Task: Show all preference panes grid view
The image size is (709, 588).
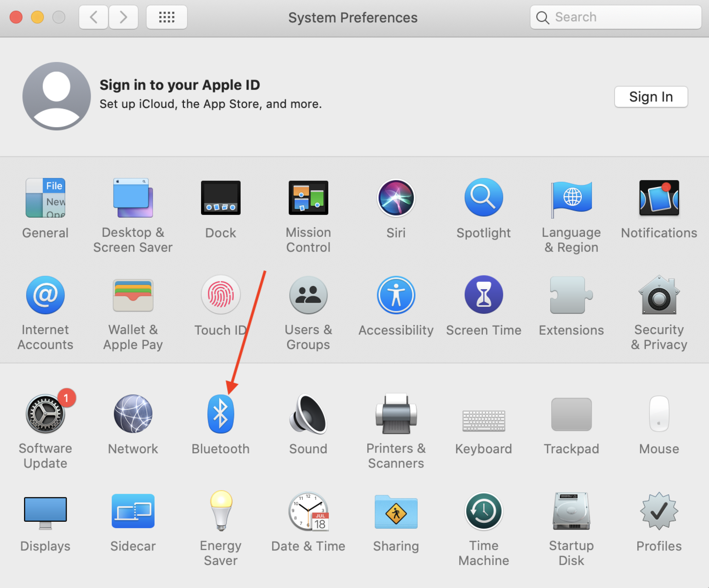Action: pyautogui.click(x=166, y=17)
